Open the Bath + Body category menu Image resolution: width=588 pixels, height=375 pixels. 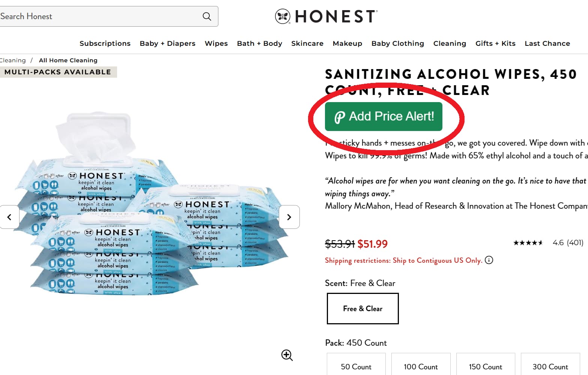(259, 43)
